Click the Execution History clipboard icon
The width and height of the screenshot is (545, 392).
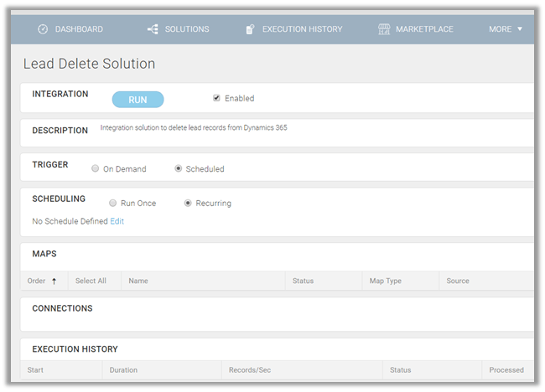pos(250,29)
